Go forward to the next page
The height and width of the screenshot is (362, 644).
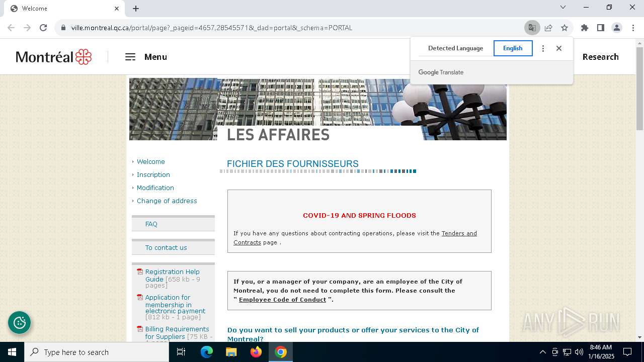[x=27, y=28]
